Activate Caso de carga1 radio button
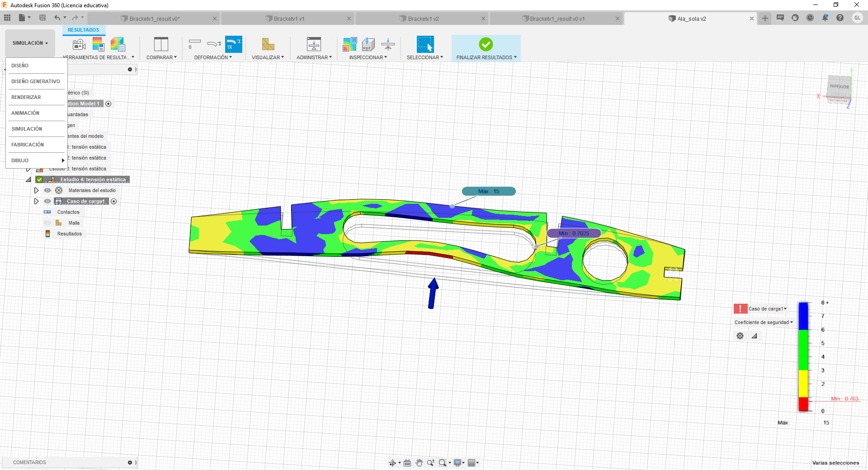This screenshot has width=868, height=470. tap(114, 202)
